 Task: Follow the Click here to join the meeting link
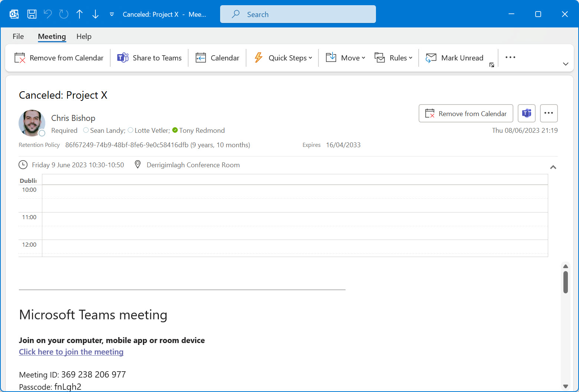click(71, 352)
